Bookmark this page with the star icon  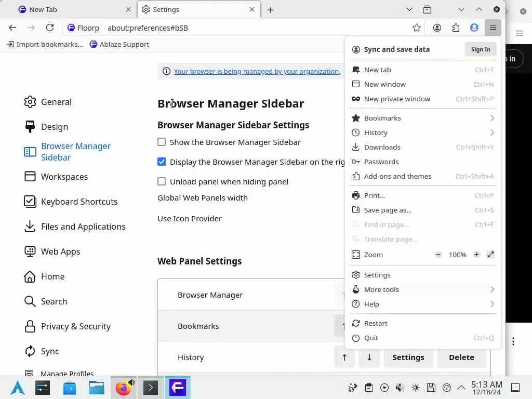[416, 28]
